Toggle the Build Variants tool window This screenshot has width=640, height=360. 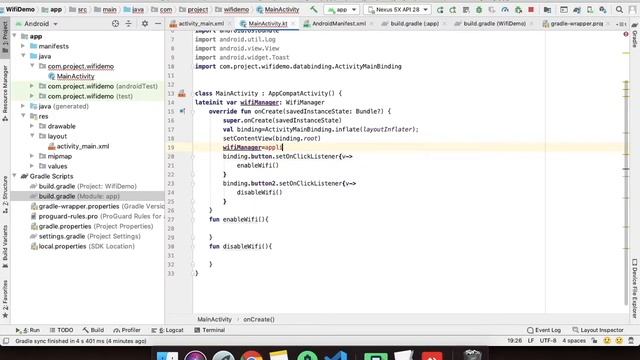click(5, 246)
